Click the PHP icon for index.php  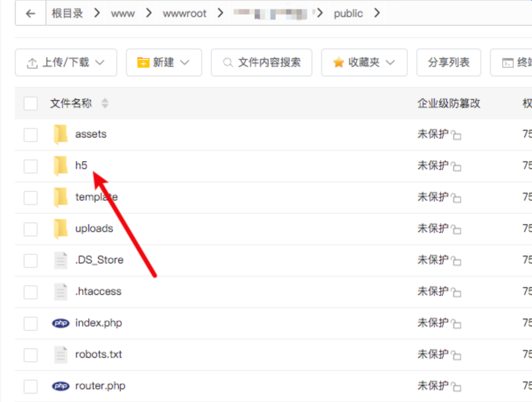click(60, 323)
